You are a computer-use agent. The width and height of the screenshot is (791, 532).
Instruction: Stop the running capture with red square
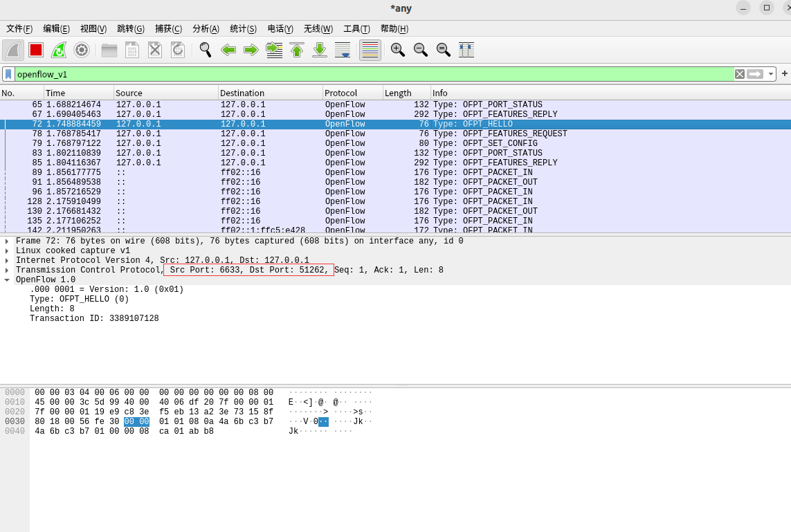click(36, 50)
